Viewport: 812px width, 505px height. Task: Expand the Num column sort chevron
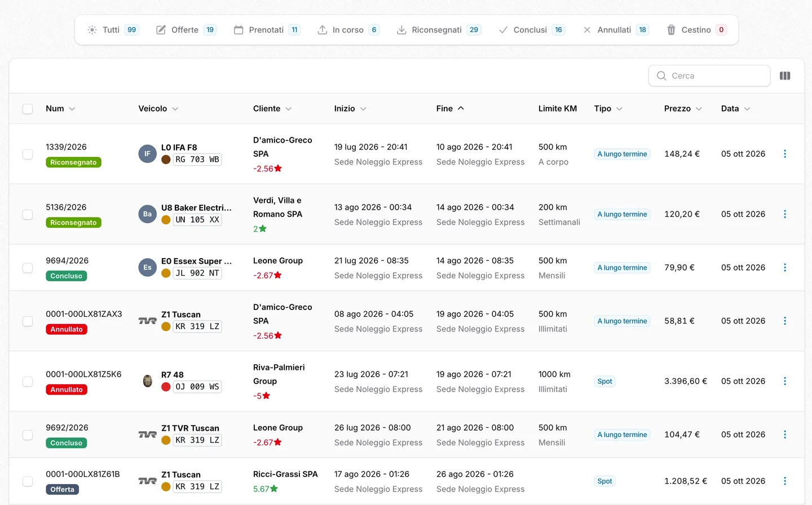point(72,109)
